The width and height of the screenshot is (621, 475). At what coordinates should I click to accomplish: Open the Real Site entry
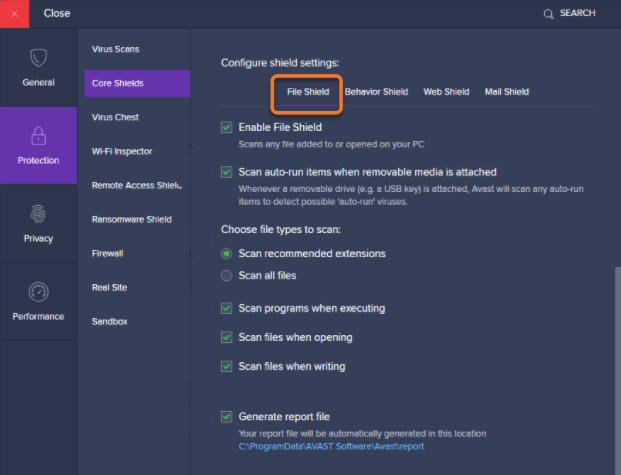[109, 288]
